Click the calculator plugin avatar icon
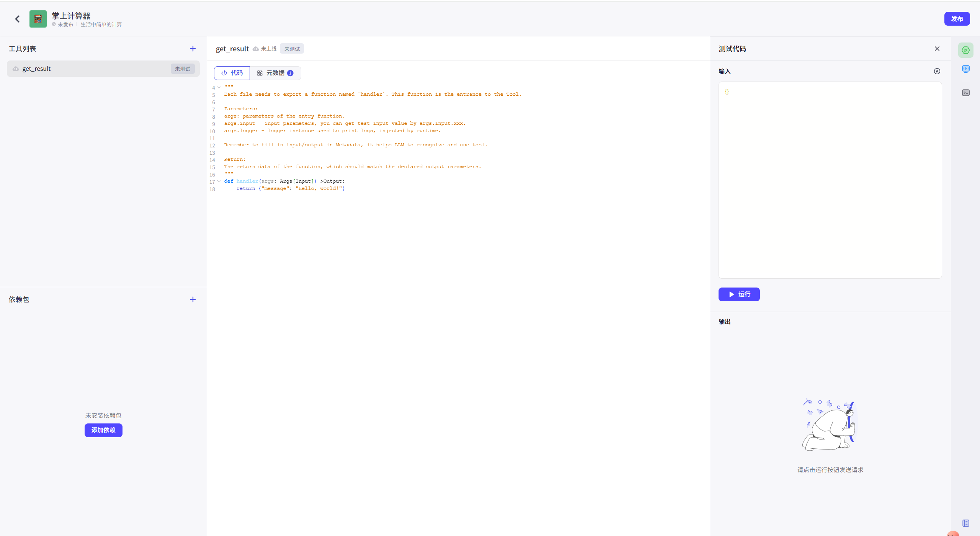 point(38,19)
